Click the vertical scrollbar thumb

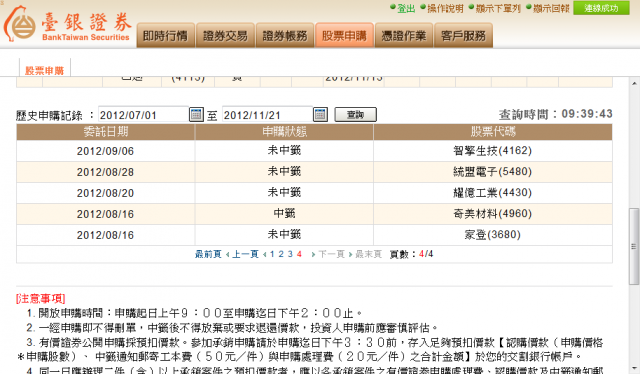coord(634,246)
